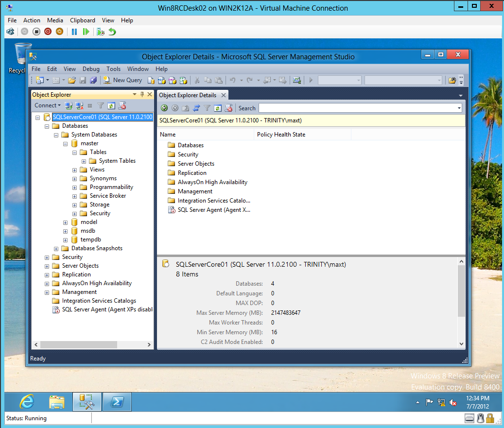Viewport: 504px width, 428px height.
Task: Click the Synchronize arrows icon in the Details toolbar
Action: point(196,108)
